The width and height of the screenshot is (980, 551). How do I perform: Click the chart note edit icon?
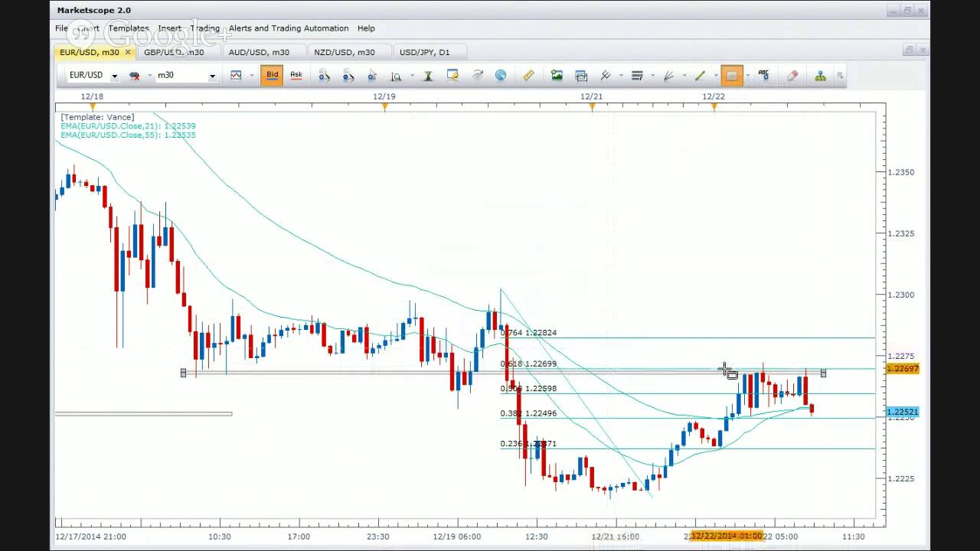tap(452, 75)
